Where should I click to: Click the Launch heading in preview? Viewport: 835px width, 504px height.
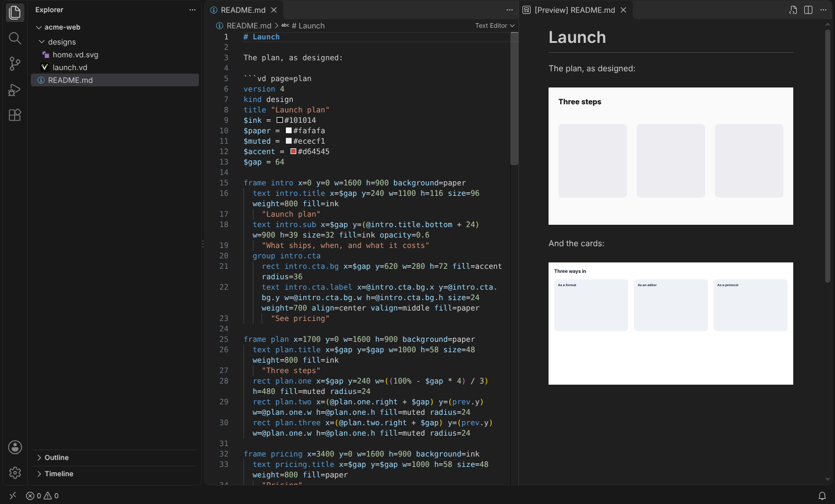577,38
